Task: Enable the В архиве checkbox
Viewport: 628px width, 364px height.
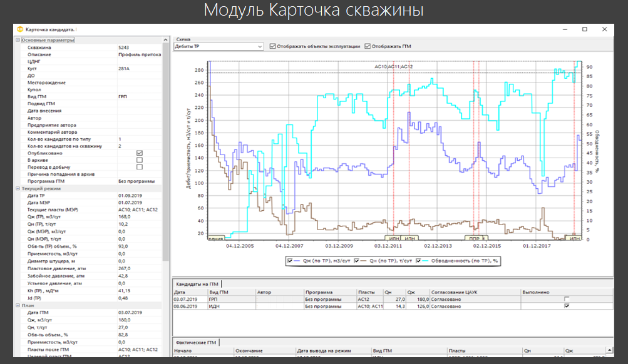Action: 140,160
